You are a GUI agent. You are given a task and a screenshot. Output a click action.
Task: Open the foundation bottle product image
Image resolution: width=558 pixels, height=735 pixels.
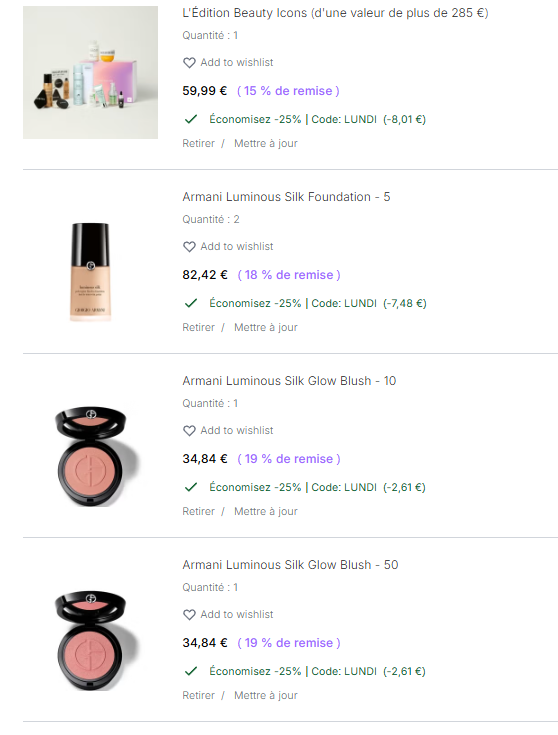pyautogui.click(x=90, y=272)
